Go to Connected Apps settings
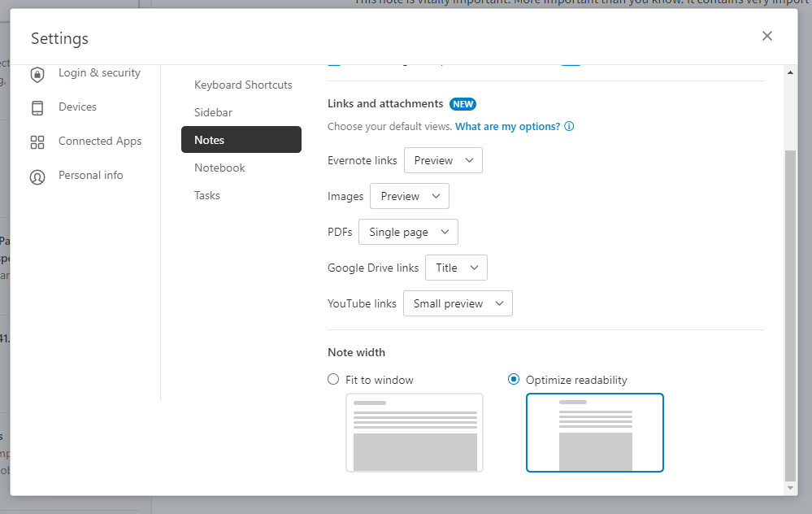 100,141
